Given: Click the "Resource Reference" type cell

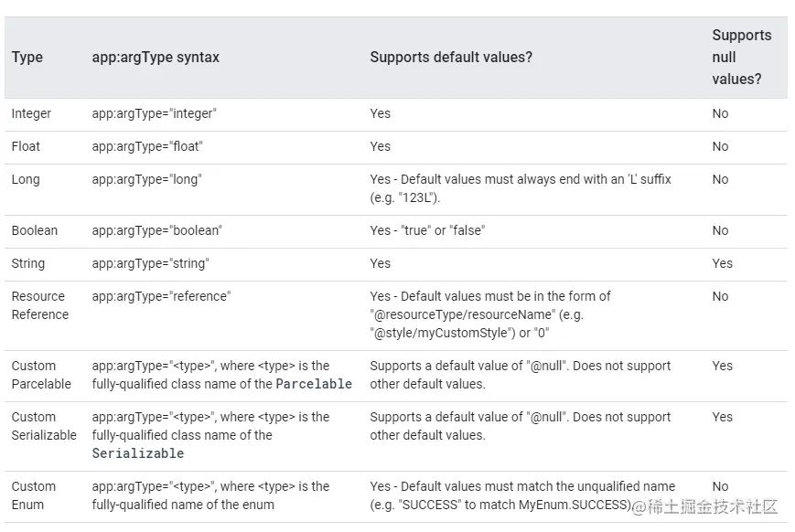Looking at the screenshot, I should pyautogui.click(x=39, y=305).
